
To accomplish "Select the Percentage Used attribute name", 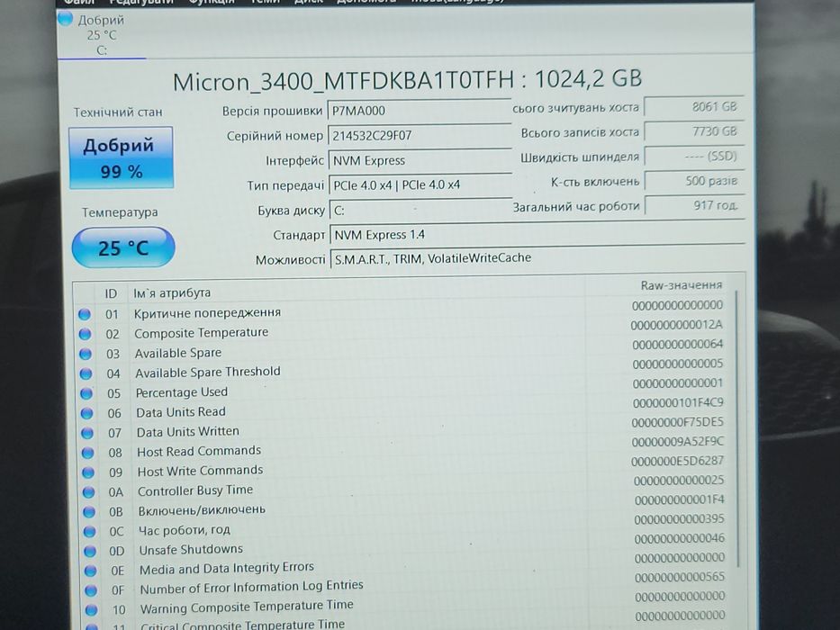I will coord(182,392).
